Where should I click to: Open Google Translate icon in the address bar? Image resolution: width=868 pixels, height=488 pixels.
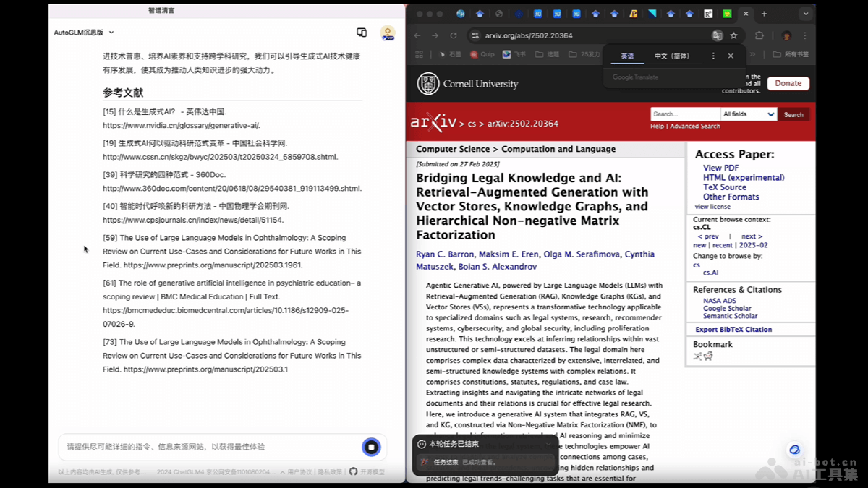click(x=716, y=34)
